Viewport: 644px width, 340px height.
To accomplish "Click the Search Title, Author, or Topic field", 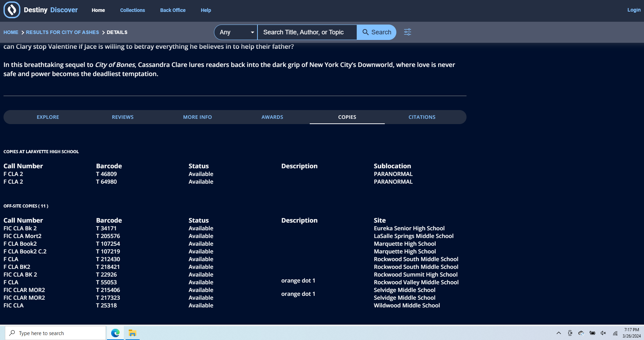I will tap(307, 32).
